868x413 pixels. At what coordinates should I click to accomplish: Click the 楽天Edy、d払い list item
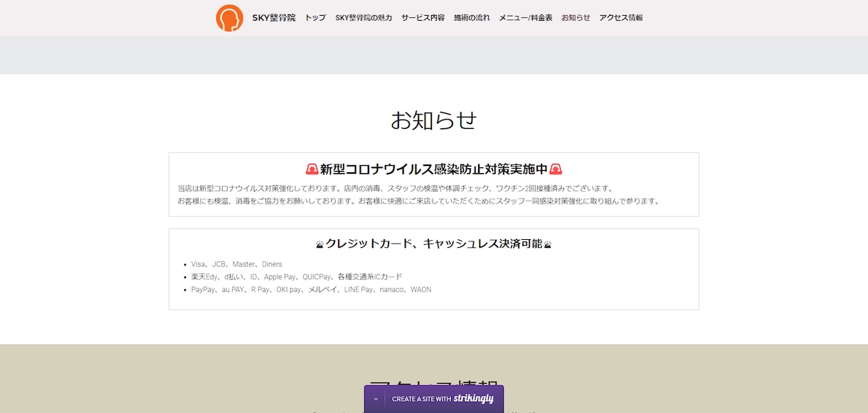[x=297, y=277]
